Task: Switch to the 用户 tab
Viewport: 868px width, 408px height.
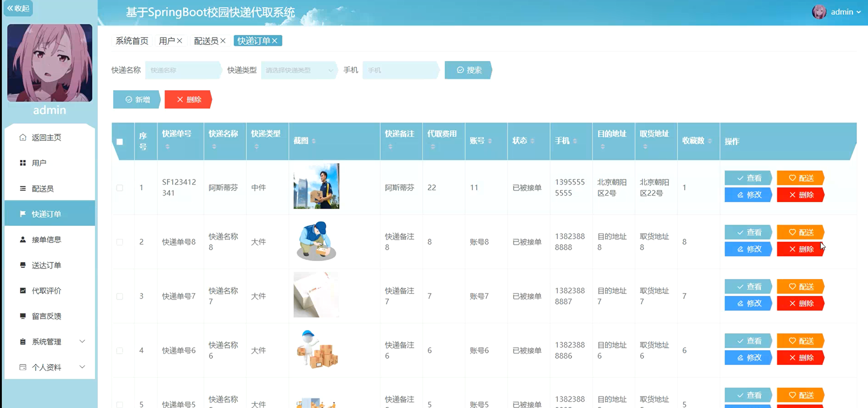Action: click(x=167, y=41)
